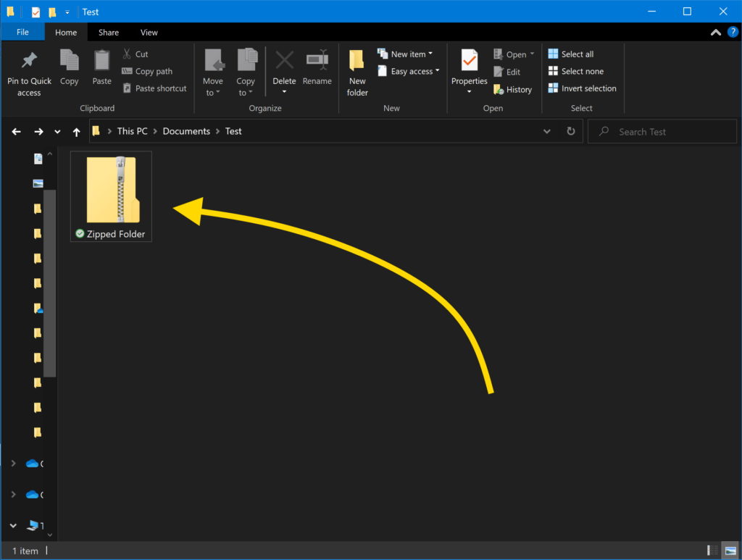Image resolution: width=742 pixels, height=560 pixels.
Task: Open the Customize Quick Access Toolbar dropdown
Action: [x=67, y=12]
